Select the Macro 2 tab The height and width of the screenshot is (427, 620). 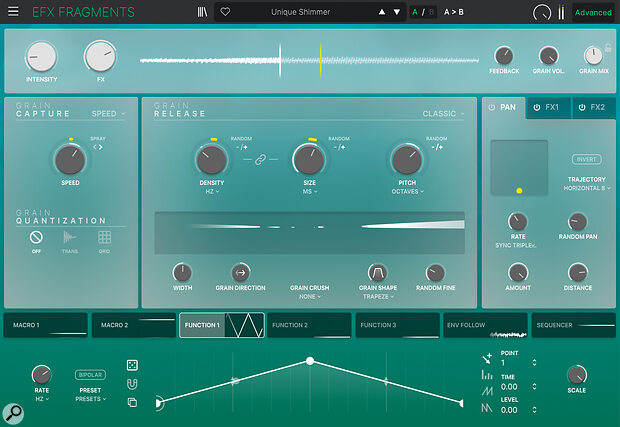tap(134, 325)
